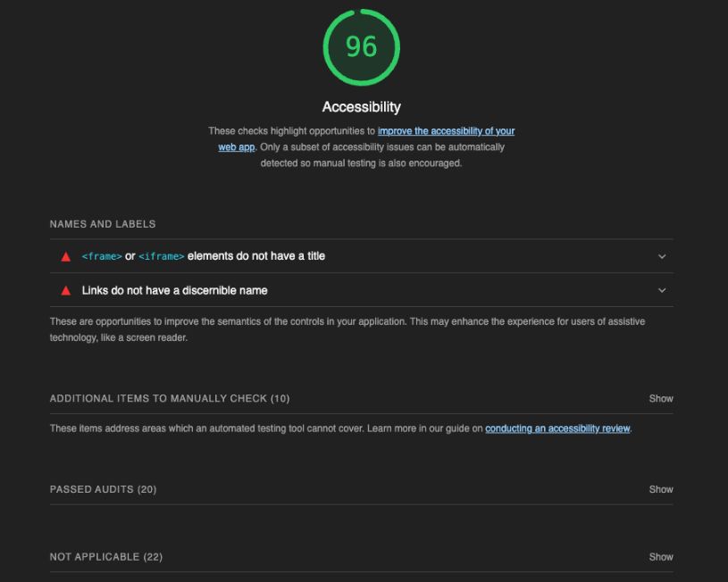The height and width of the screenshot is (582, 728).
Task: Open 'conducting an accessibility review' link
Action: [x=557, y=428]
